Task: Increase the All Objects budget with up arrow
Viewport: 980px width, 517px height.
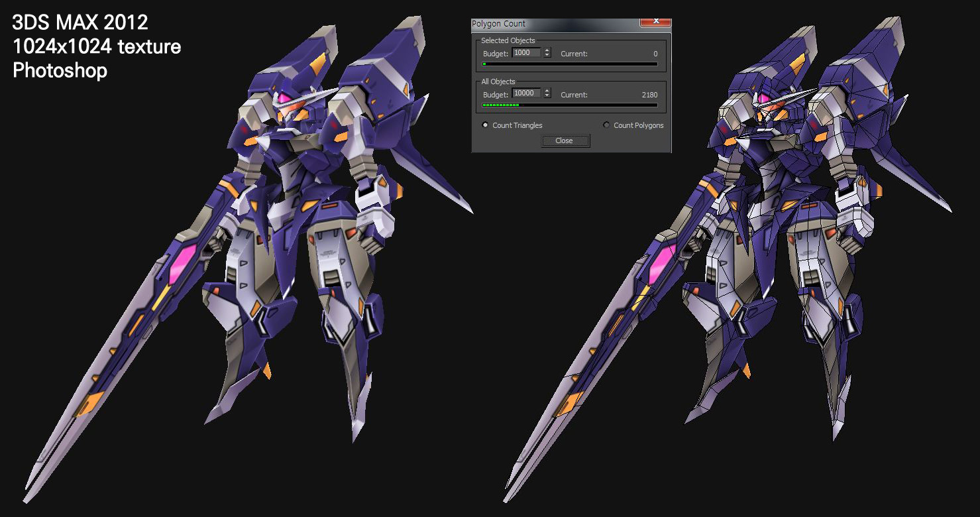Action: click(x=546, y=91)
